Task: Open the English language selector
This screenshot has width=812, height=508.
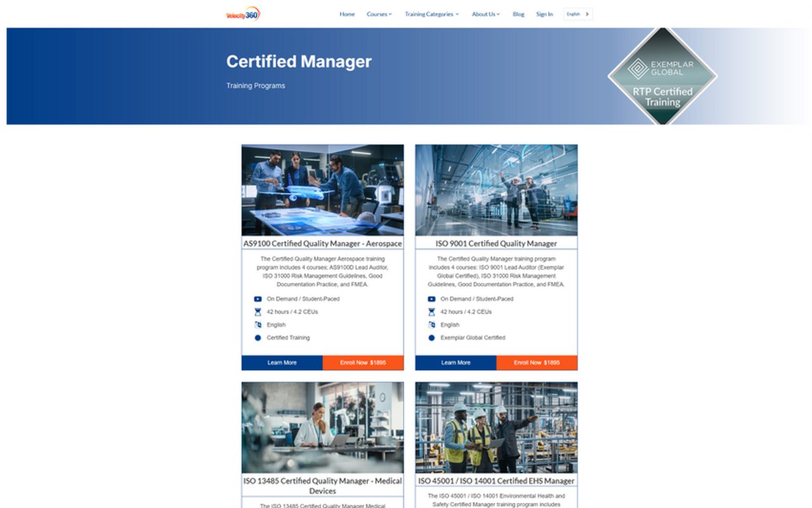Action: coord(578,14)
